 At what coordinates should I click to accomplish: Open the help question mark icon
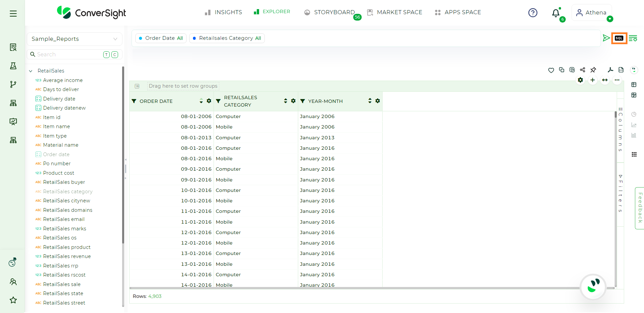click(533, 13)
